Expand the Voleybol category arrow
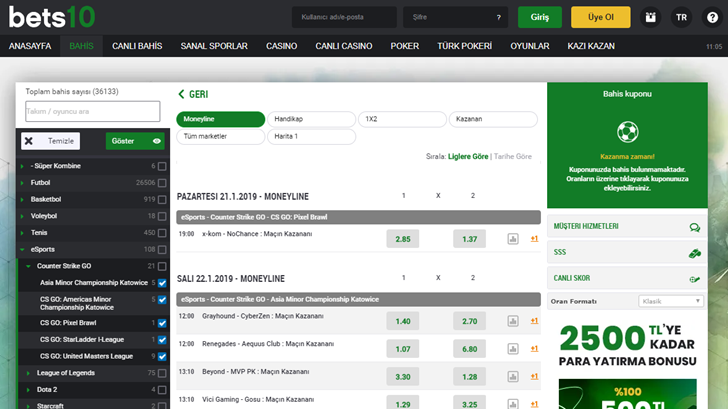 click(22, 216)
